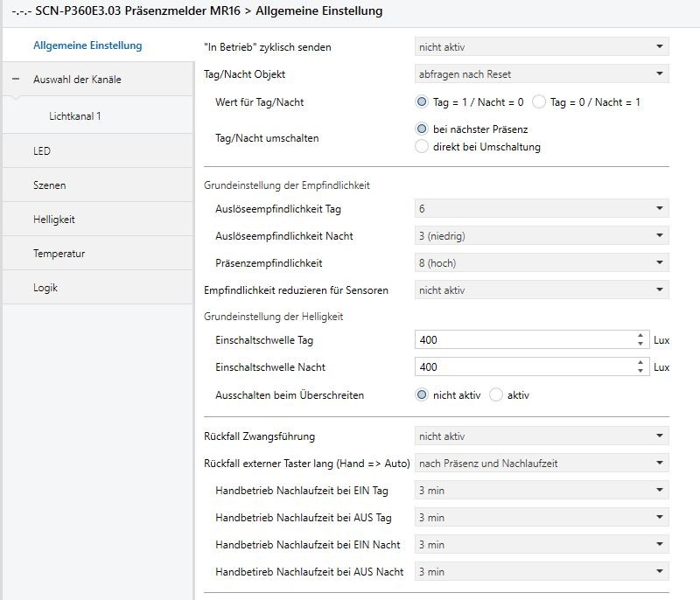Select Lichtkanal 1 in sidebar
The height and width of the screenshot is (600, 700).
point(80,115)
